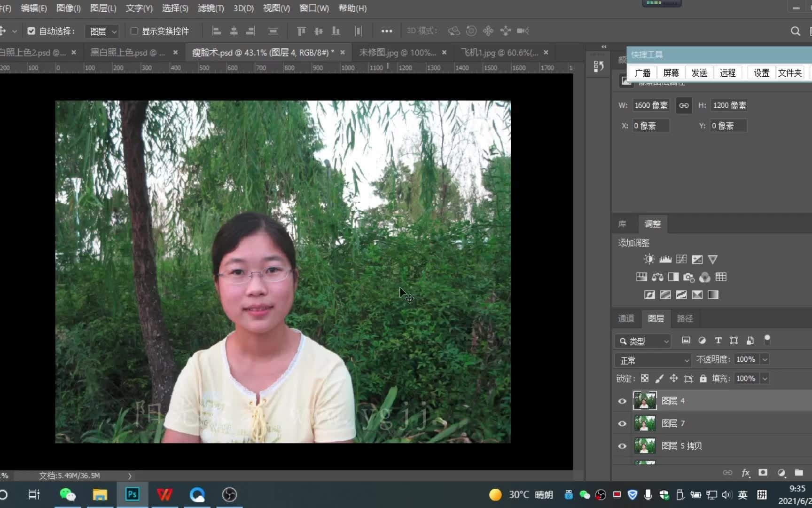Click the 远程 button in the quick tools bar
This screenshot has width=812, height=508.
(x=728, y=72)
